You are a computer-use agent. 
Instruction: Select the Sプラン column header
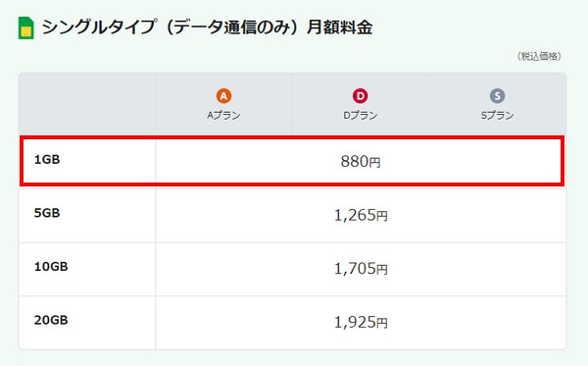pos(498,104)
